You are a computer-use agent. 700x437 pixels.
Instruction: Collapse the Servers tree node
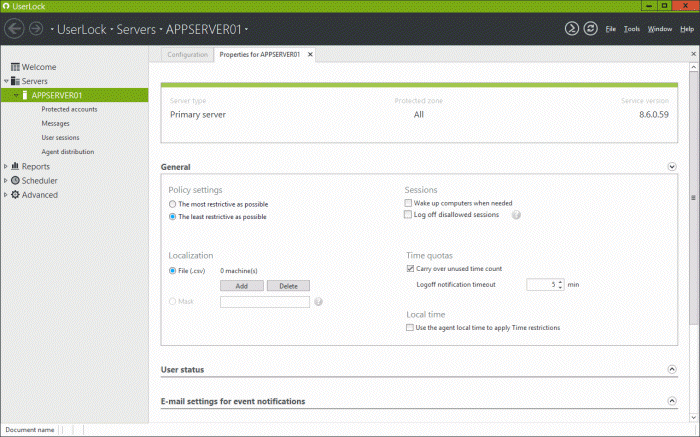(6, 81)
